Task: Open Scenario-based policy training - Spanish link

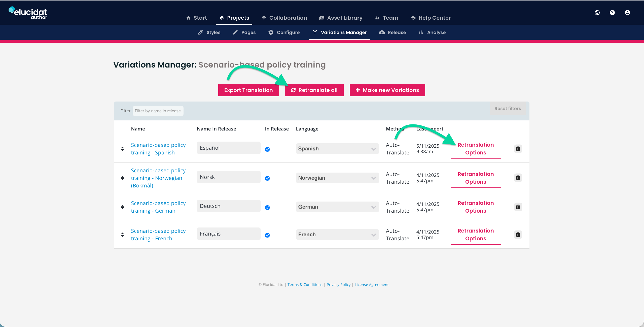Action: [158, 149]
